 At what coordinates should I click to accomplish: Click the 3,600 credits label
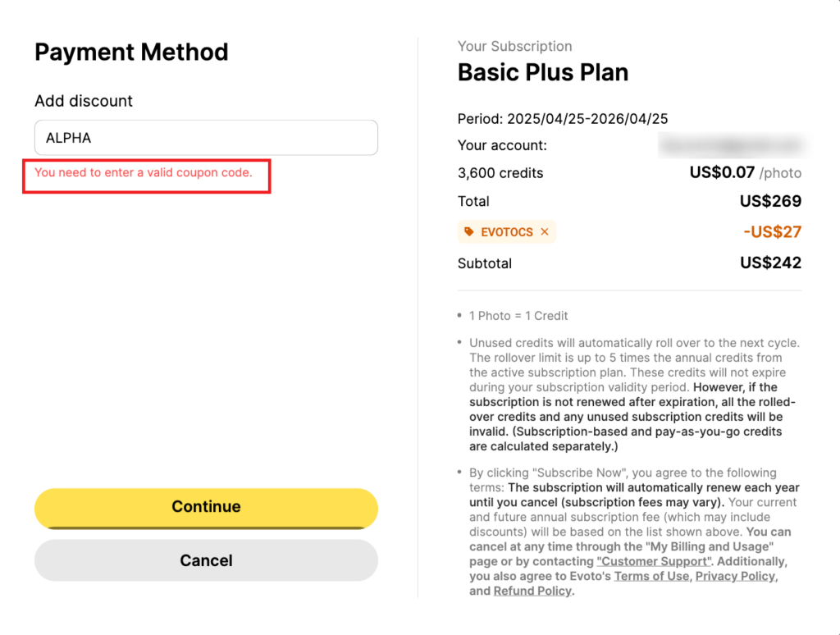click(500, 173)
